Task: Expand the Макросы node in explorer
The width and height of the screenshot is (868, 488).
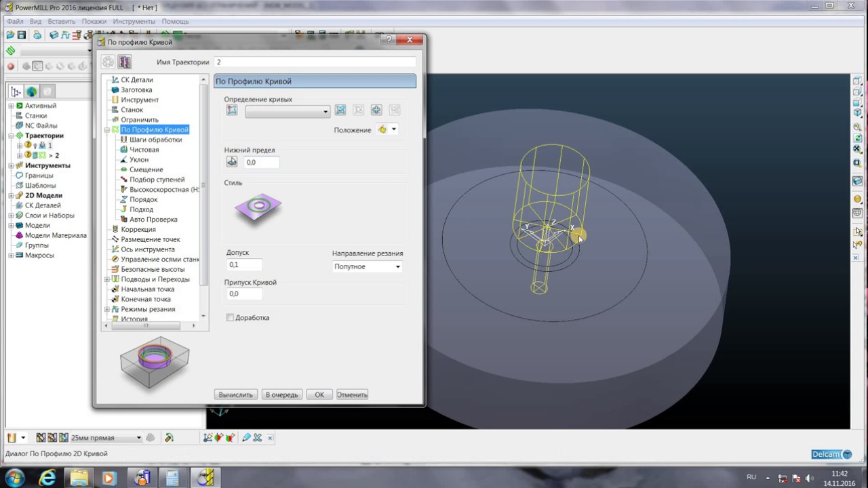Action: [x=11, y=256]
